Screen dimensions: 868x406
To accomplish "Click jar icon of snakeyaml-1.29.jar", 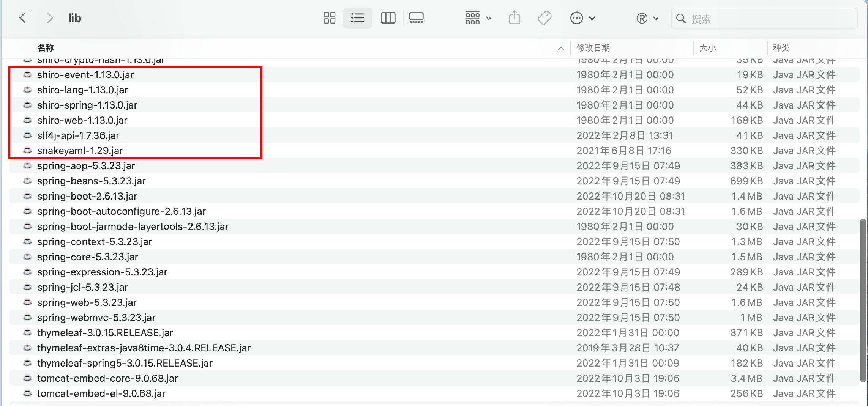I will [27, 150].
